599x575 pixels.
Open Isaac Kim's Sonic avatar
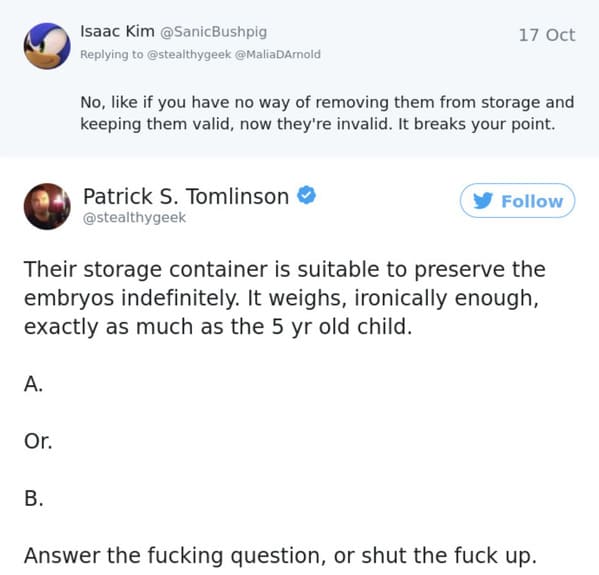tap(47, 46)
